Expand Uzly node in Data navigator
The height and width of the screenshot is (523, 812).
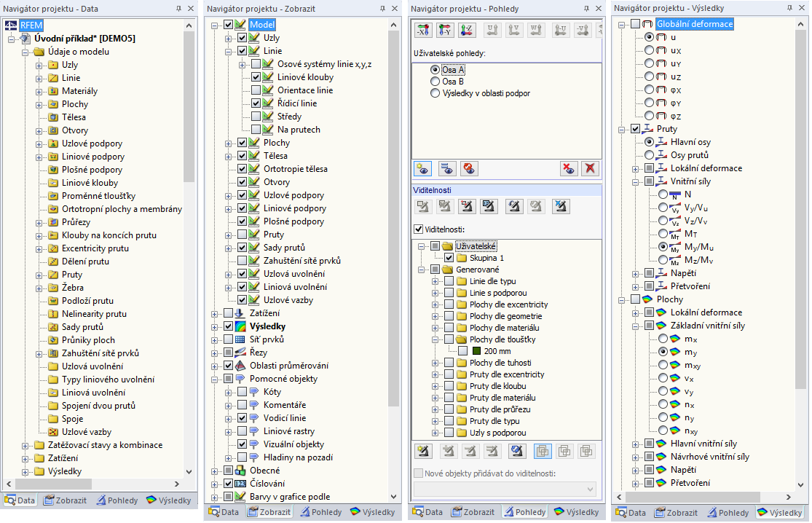pos(39,66)
